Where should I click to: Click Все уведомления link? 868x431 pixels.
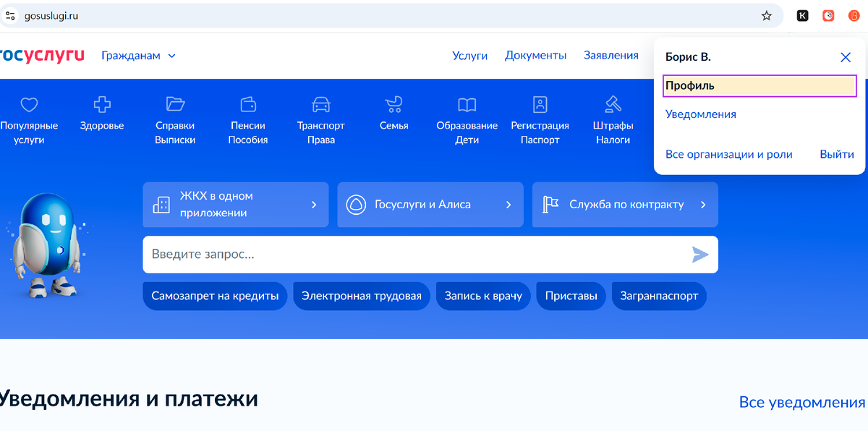(x=802, y=402)
